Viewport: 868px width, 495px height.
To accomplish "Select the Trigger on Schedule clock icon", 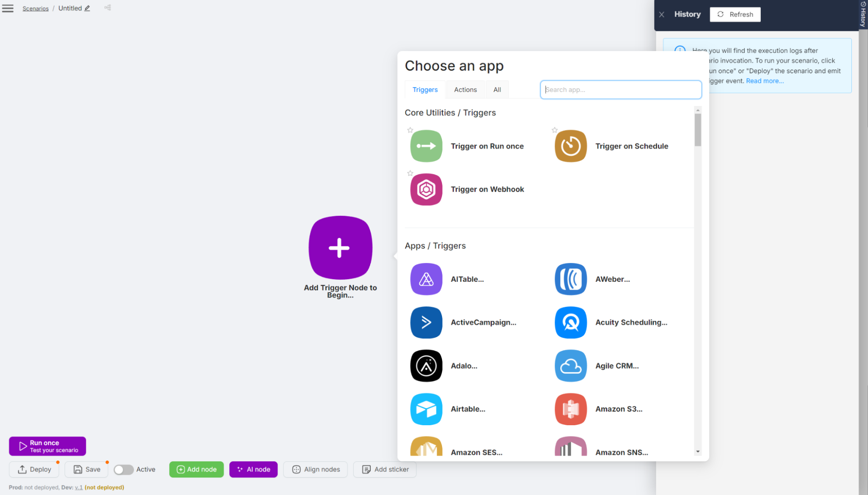I will coord(570,146).
